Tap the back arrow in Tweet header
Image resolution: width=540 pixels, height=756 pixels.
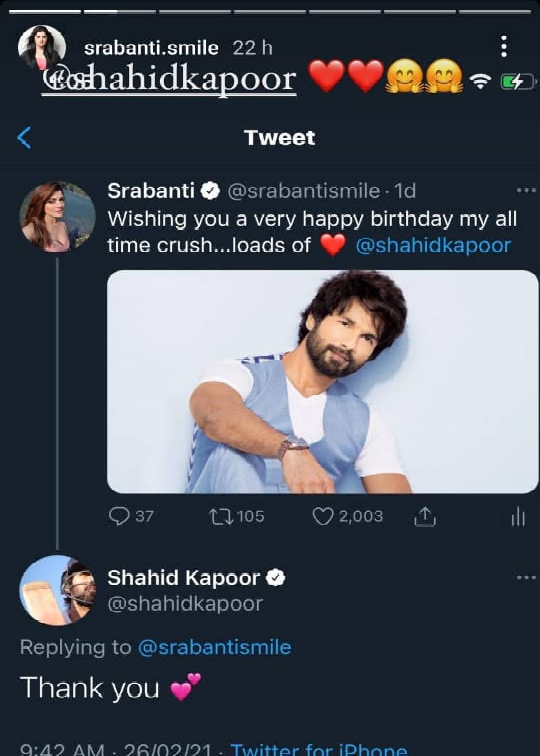(x=24, y=138)
